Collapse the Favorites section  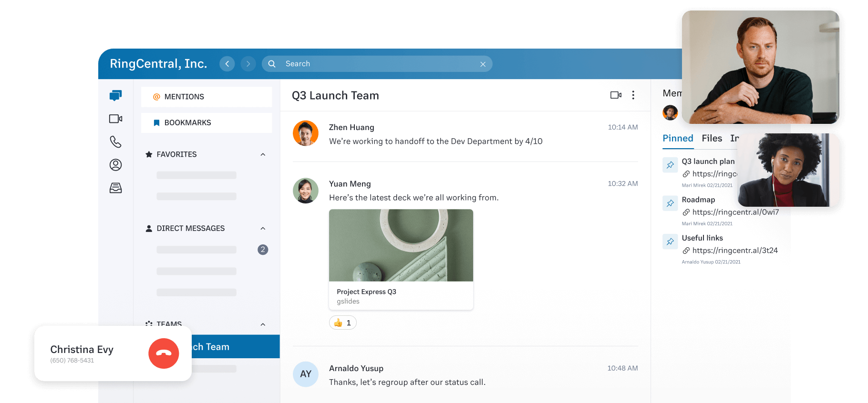point(263,154)
